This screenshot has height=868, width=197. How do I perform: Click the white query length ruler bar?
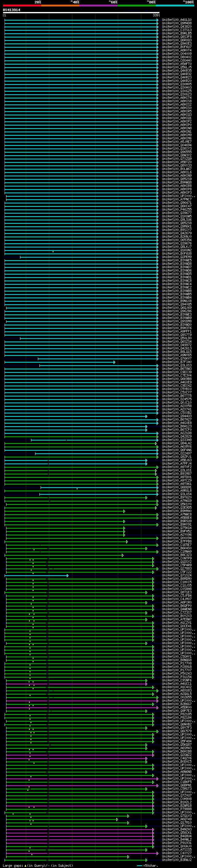(81, 12)
